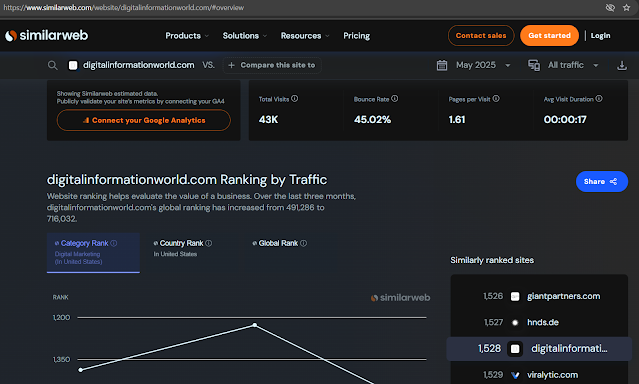Open the All traffic dropdown

pyautogui.click(x=573, y=65)
